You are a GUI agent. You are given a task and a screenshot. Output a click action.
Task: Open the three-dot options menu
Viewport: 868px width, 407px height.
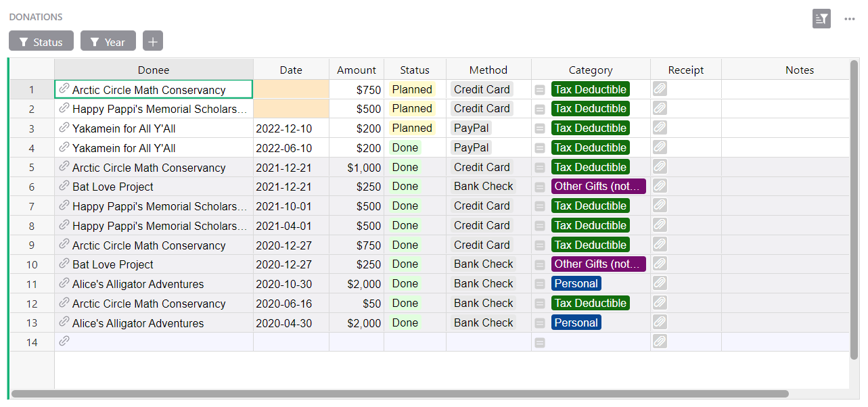850,19
